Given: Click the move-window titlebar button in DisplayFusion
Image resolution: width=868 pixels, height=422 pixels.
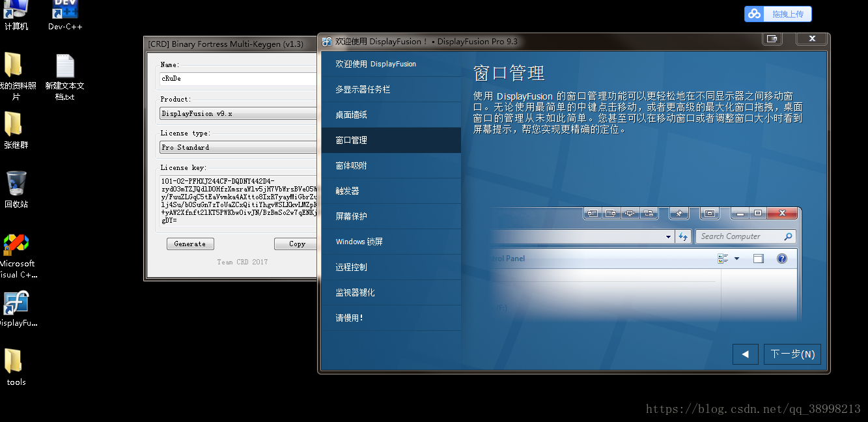Looking at the screenshot, I should click(x=772, y=39).
